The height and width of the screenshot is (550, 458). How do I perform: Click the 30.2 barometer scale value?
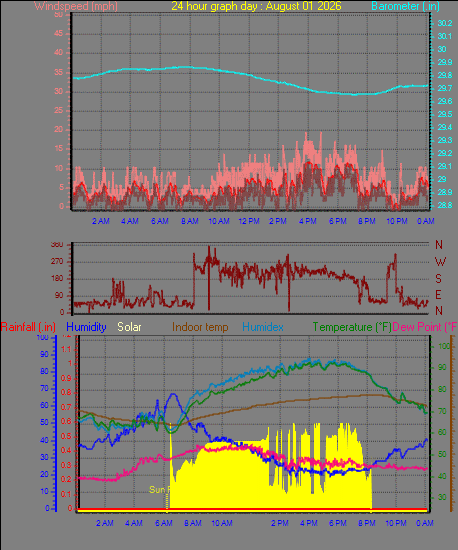(x=445, y=23)
